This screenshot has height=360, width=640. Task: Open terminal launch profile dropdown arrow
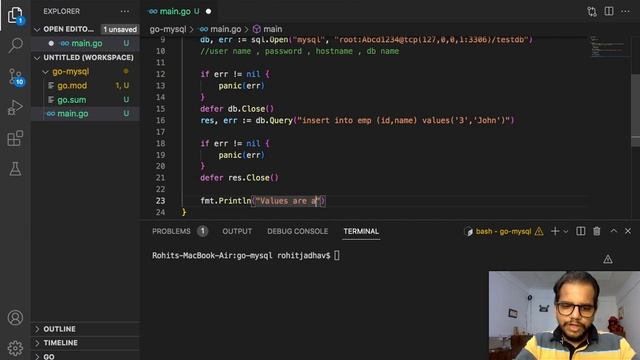(565, 231)
